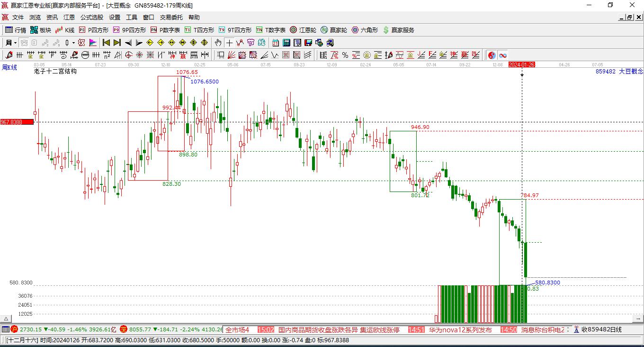Open the 浏览 menu
The width and height of the screenshot is (644, 347).
click(x=35, y=18)
